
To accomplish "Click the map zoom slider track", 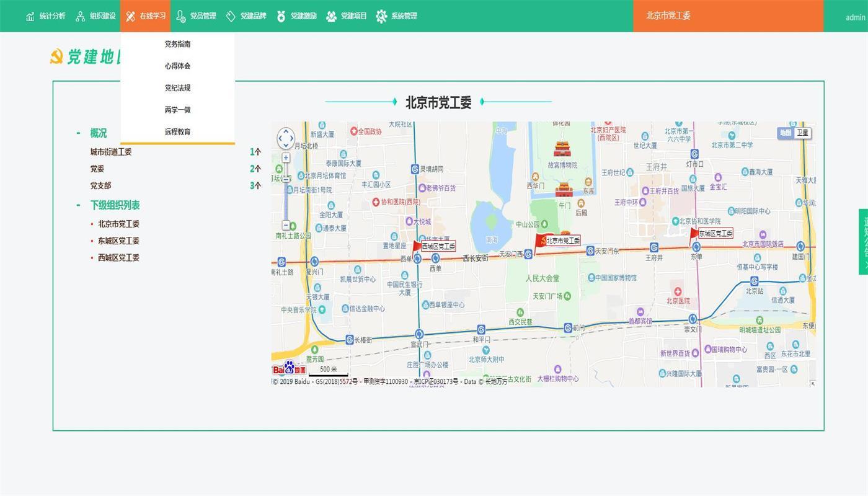I will 286,192.
